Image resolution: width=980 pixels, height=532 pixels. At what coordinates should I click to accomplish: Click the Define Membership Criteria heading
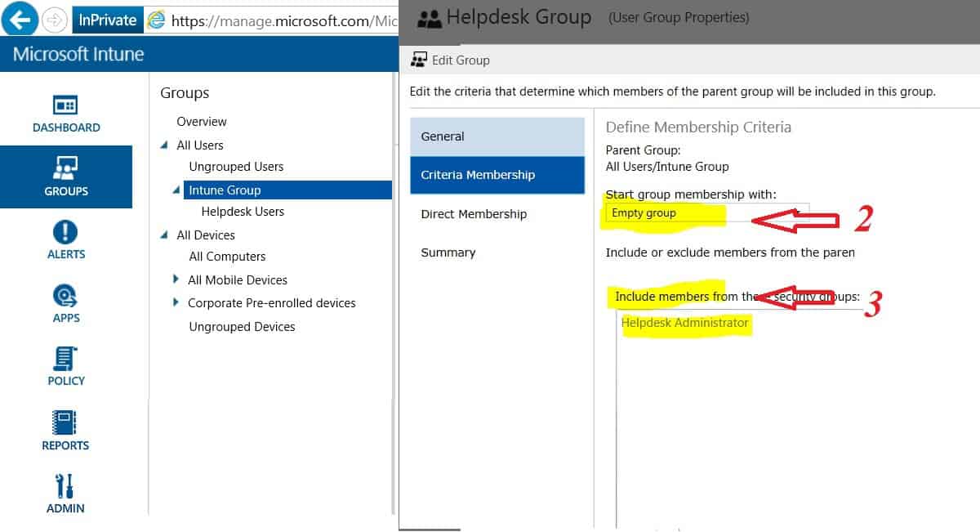(x=698, y=127)
